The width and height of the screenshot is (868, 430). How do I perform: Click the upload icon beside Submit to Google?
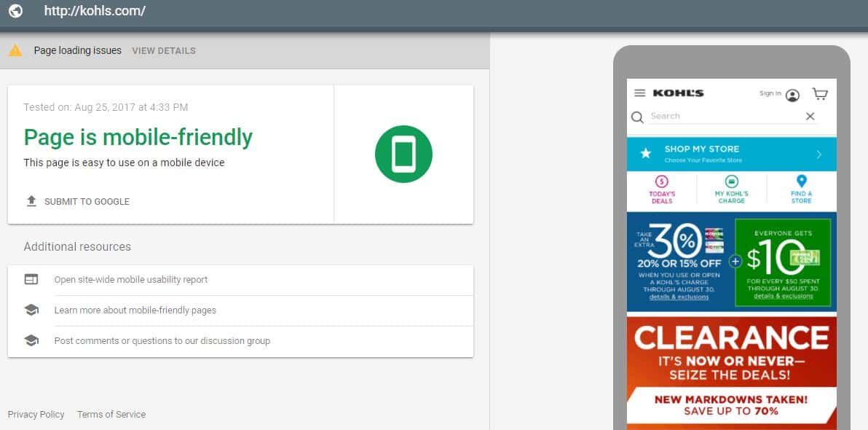click(x=31, y=201)
